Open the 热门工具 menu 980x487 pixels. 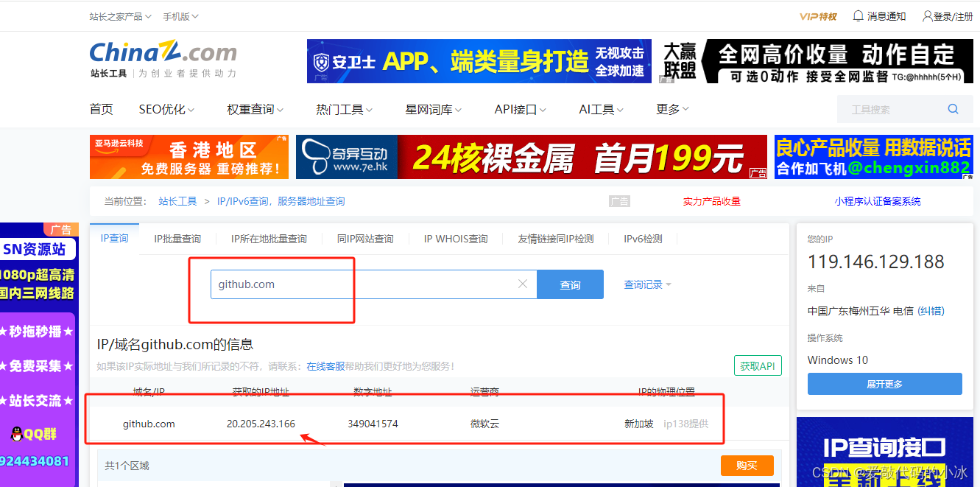point(344,109)
